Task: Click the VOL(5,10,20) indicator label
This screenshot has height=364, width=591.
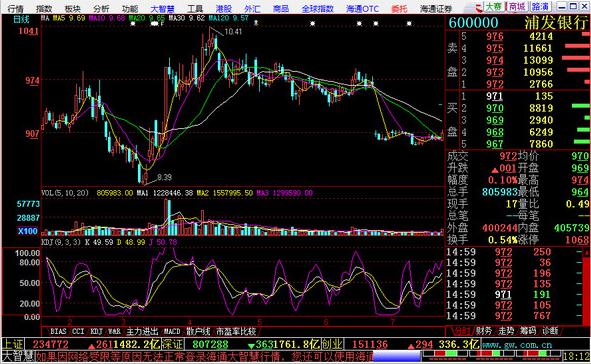Action: [65, 193]
